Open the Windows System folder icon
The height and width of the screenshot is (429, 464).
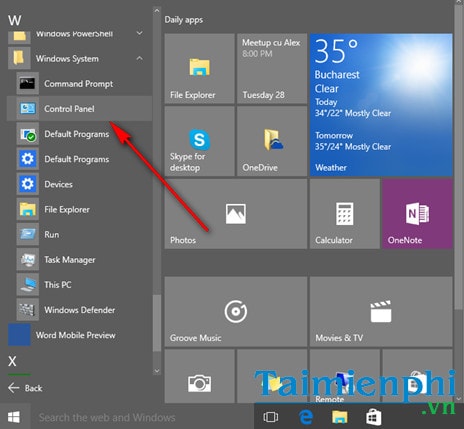click(19, 59)
